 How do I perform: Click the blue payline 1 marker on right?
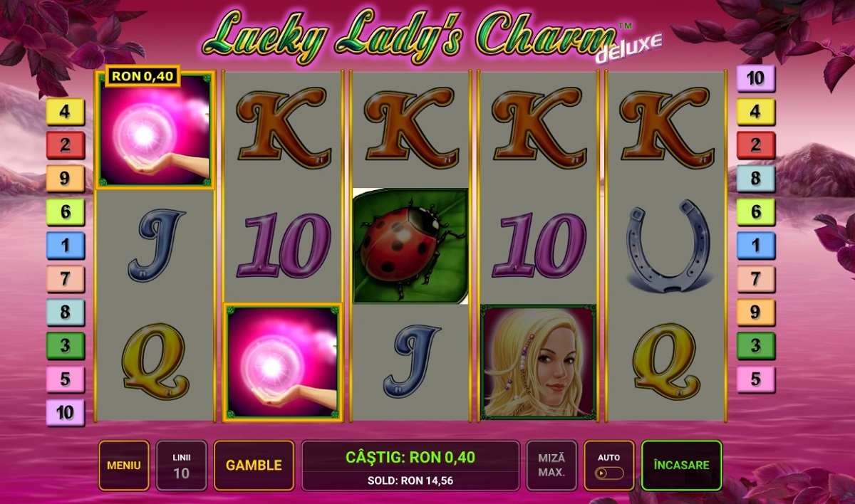pyautogui.click(x=755, y=246)
